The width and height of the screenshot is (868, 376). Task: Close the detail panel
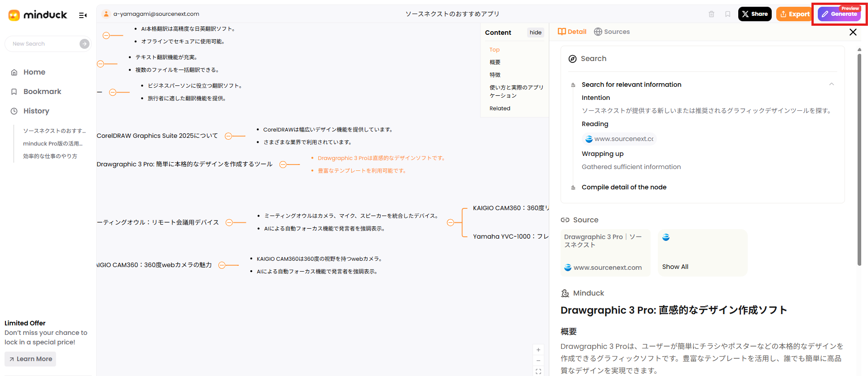[853, 32]
